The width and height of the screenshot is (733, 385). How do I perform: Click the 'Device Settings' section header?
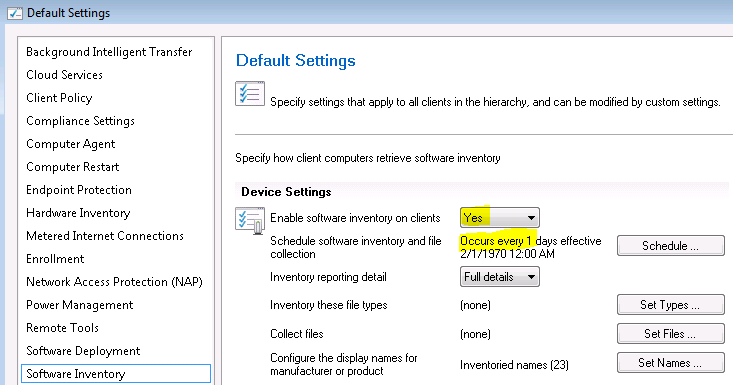[x=286, y=192]
